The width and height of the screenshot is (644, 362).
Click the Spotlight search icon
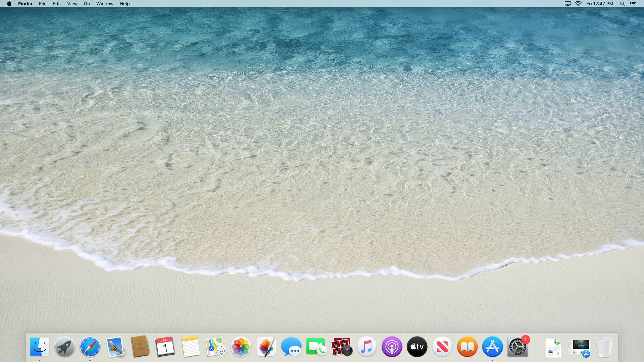click(622, 4)
